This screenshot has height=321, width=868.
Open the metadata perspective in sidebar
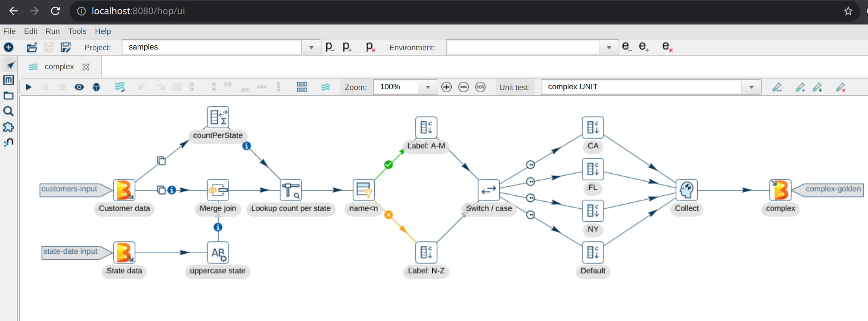(9, 80)
